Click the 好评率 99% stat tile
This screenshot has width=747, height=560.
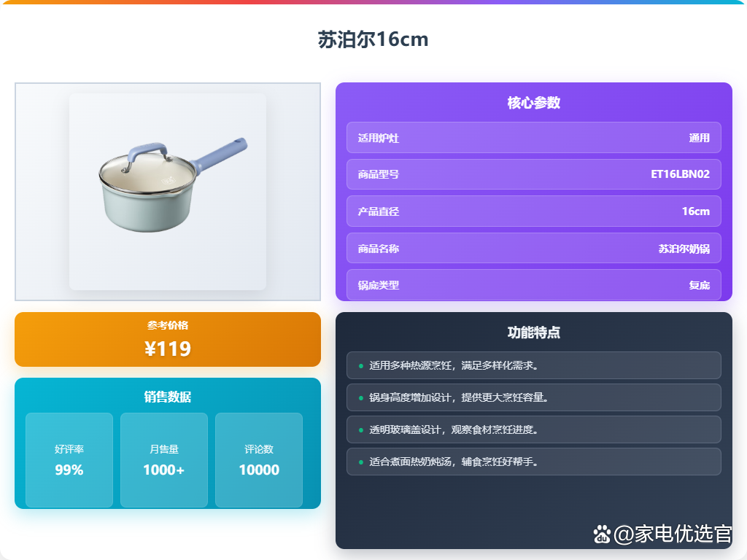pos(69,460)
